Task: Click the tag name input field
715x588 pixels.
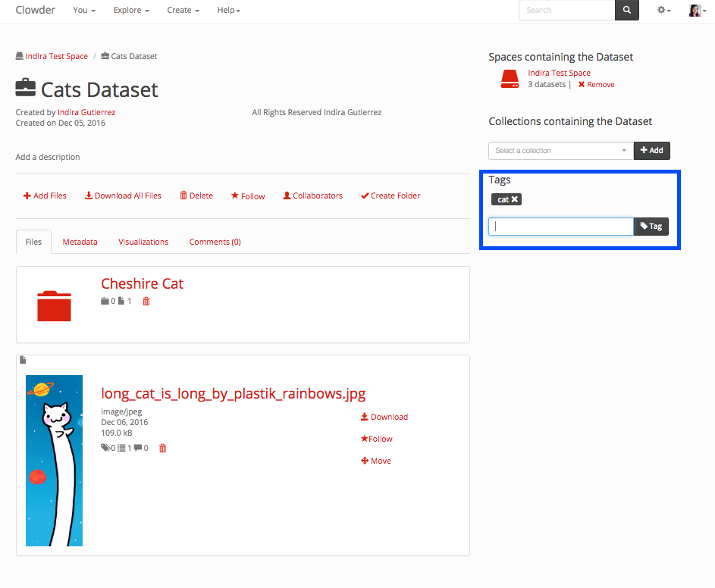Action: pyautogui.click(x=560, y=227)
